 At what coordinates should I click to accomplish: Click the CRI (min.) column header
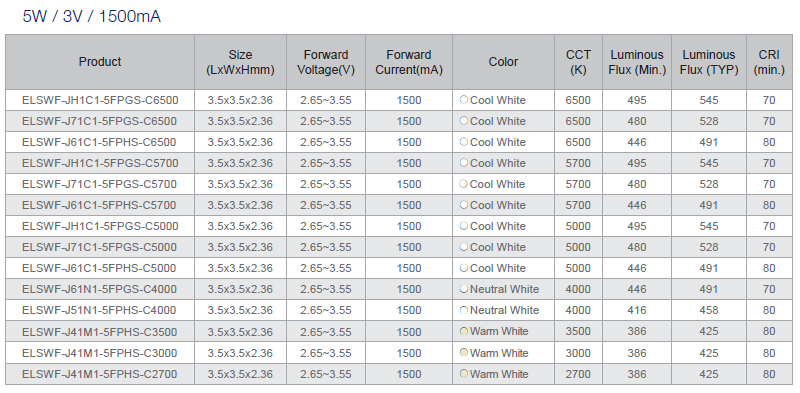pyautogui.click(x=769, y=62)
